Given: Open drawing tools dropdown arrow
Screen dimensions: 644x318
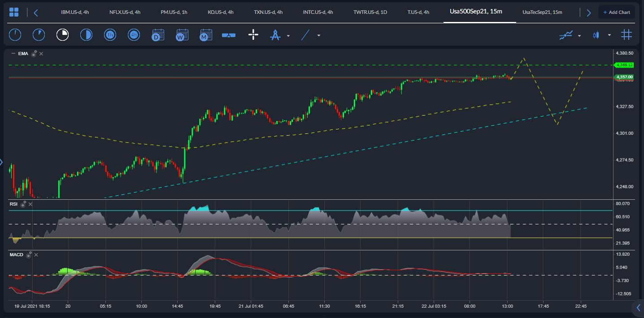Looking at the screenshot, I should [288, 35].
